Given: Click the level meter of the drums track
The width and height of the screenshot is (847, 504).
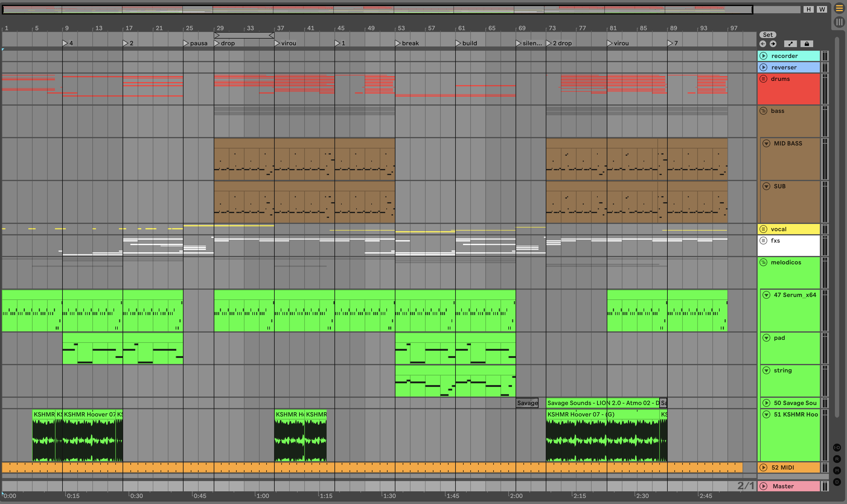Looking at the screenshot, I should coord(825,89).
